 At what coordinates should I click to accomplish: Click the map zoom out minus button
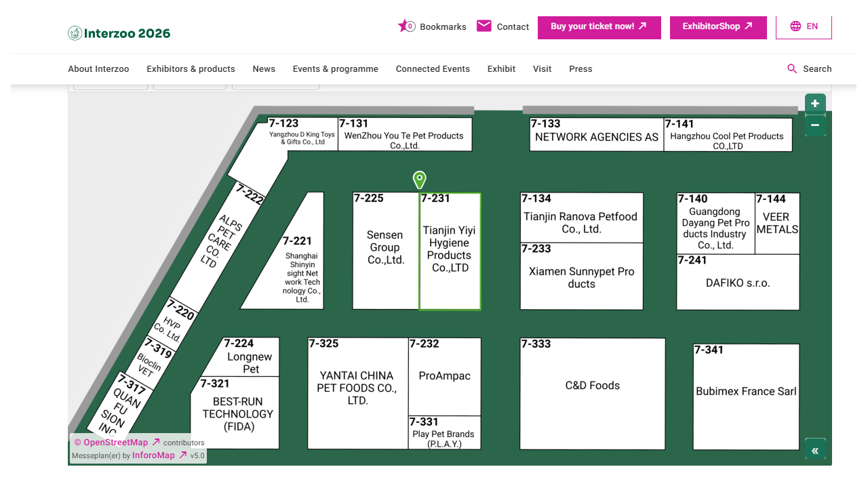pyautogui.click(x=815, y=125)
